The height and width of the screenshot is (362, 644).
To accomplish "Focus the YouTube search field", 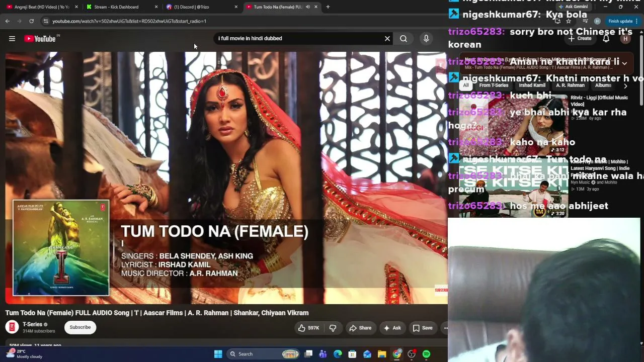I will pyautogui.click(x=299, y=39).
